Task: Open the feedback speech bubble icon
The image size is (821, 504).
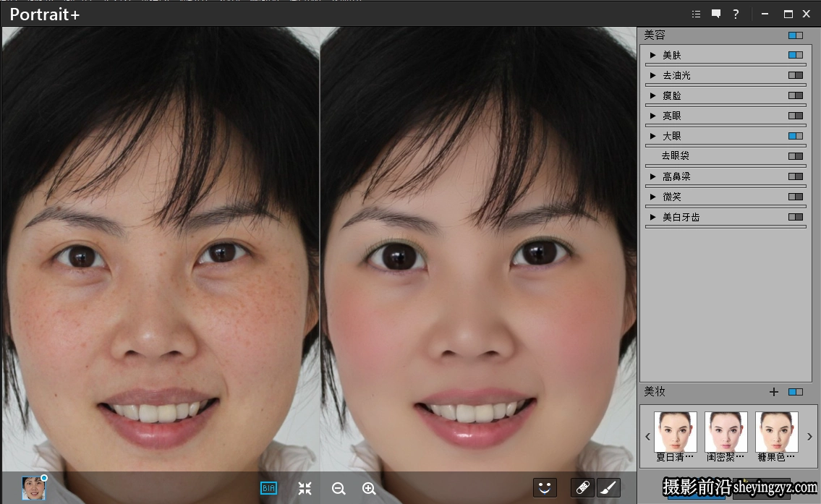Action: 716,14
